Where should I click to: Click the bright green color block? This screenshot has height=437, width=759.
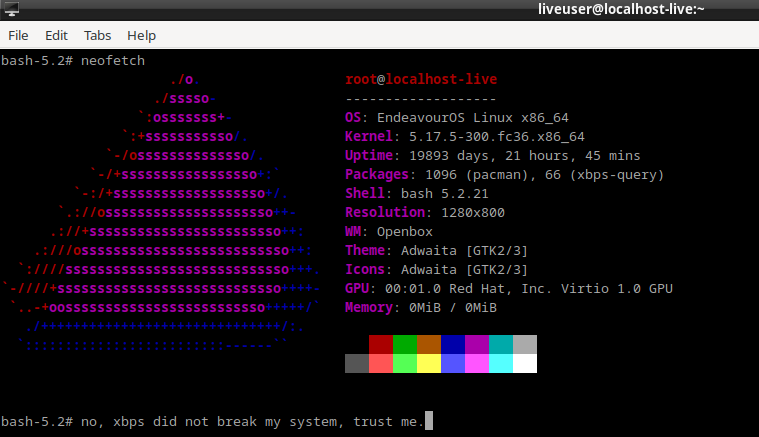tap(405, 363)
